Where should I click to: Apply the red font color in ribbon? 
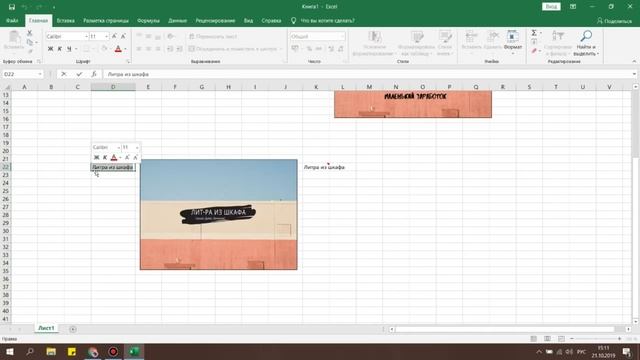[x=118, y=49]
